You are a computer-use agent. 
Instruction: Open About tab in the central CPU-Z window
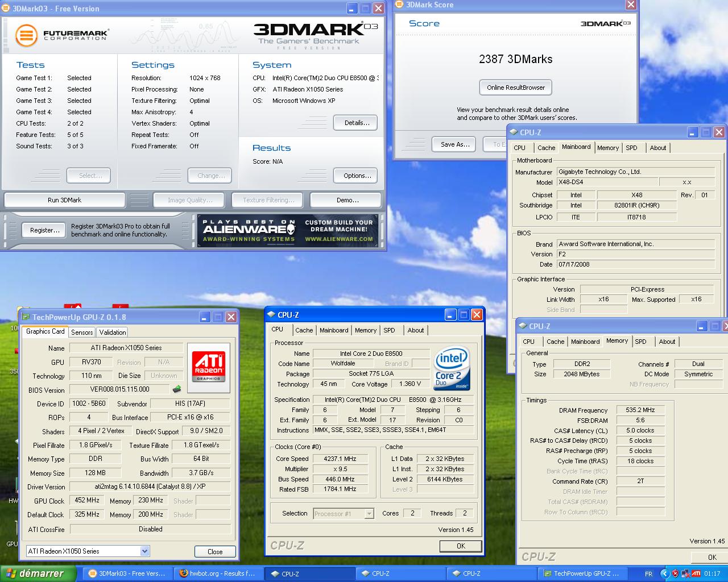point(416,330)
